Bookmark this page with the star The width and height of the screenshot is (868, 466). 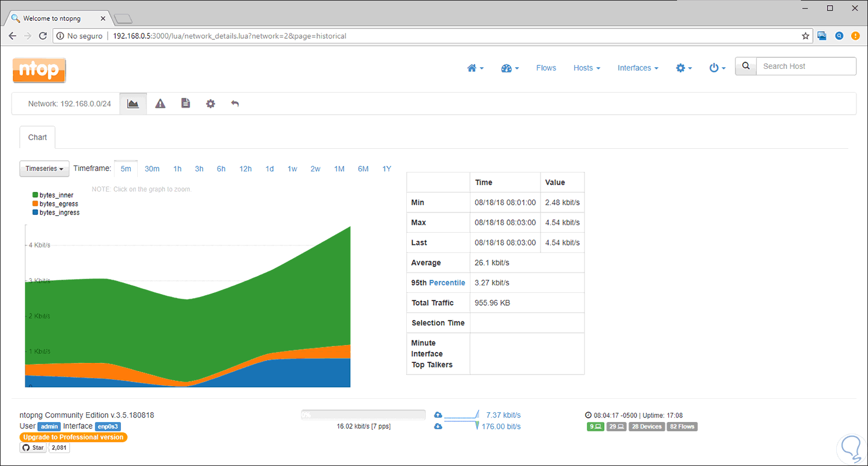pyautogui.click(x=805, y=36)
